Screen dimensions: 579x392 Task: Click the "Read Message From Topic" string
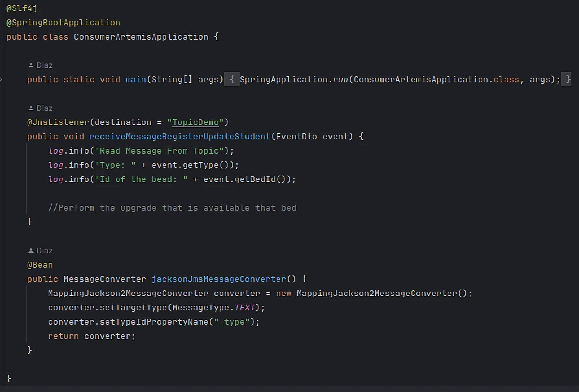pyautogui.click(x=159, y=151)
